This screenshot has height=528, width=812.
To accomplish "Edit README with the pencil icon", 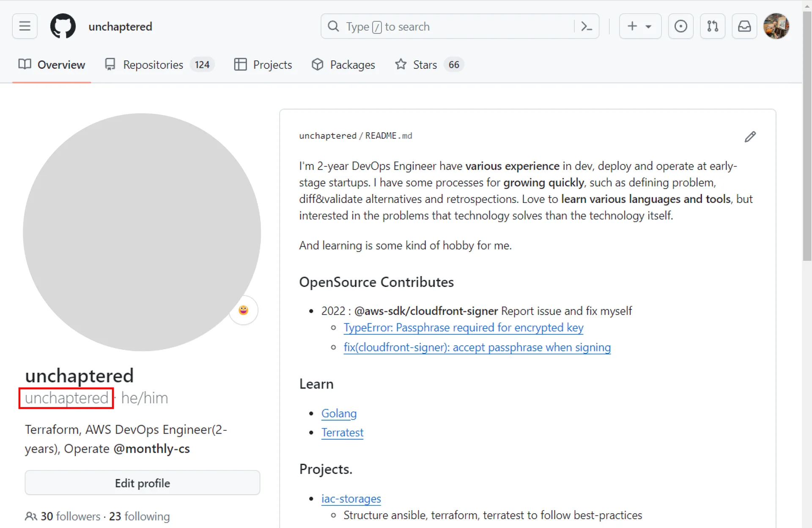I will point(750,137).
